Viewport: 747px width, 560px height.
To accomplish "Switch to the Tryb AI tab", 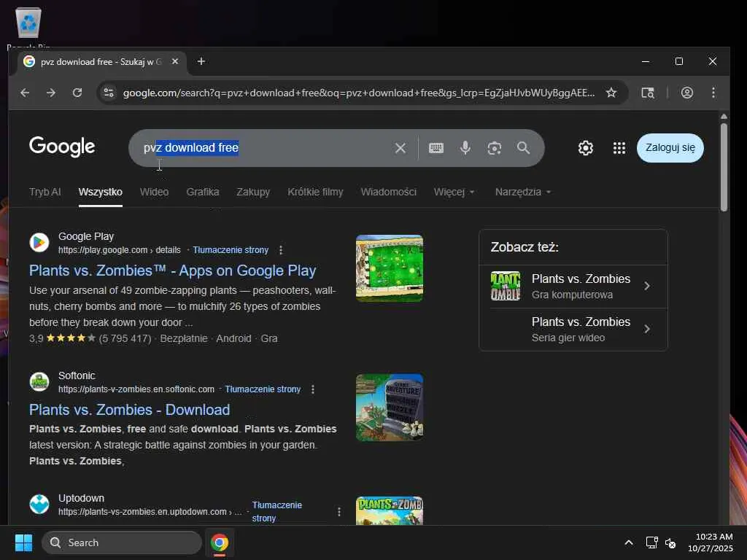I will coord(44,192).
